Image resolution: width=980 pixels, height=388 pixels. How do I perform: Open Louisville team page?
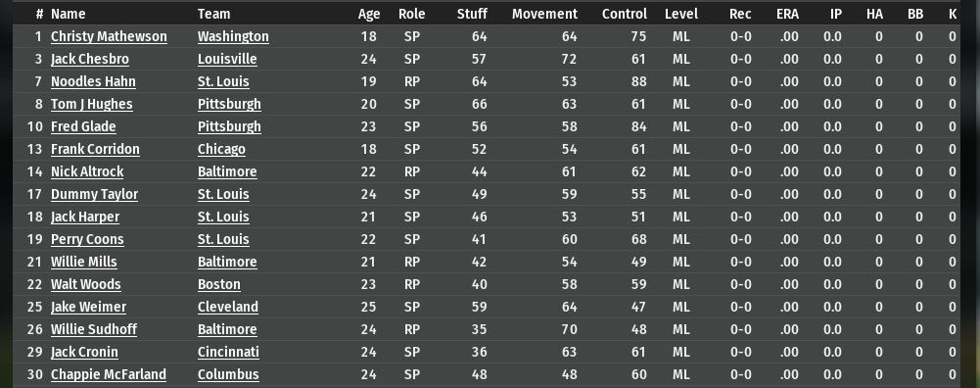coord(227,59)
